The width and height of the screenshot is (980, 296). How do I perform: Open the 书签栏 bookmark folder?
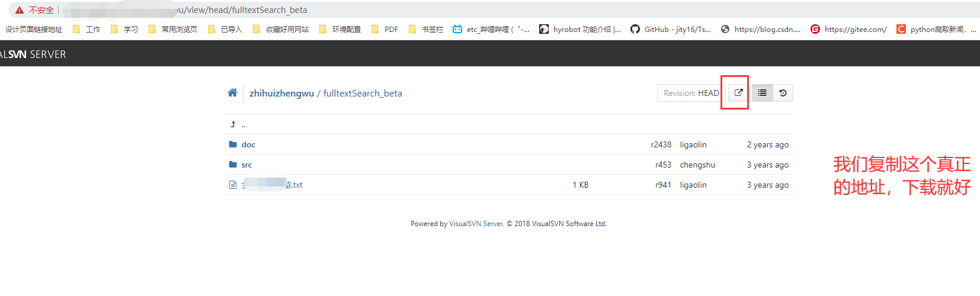point(425,29)
